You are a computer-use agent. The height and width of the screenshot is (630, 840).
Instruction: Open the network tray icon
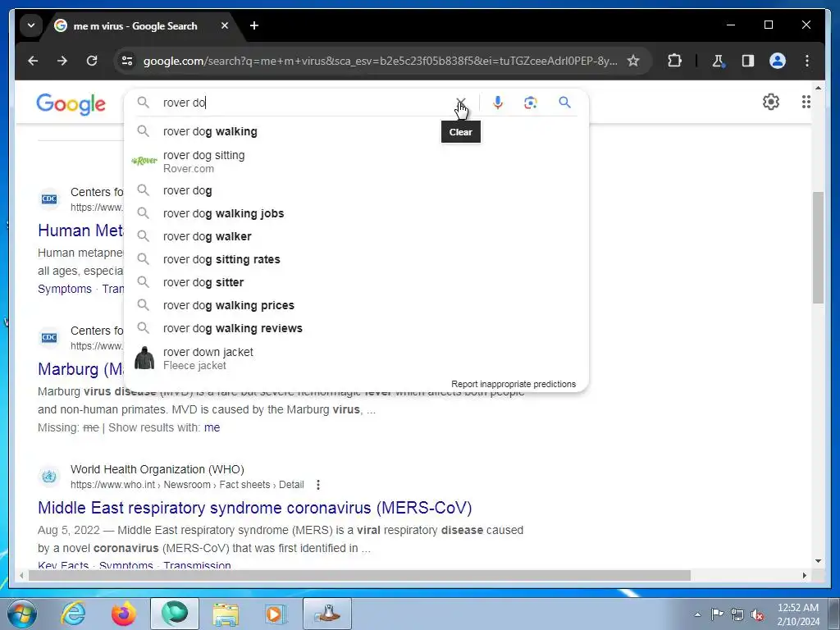click(x=737, y=614)
